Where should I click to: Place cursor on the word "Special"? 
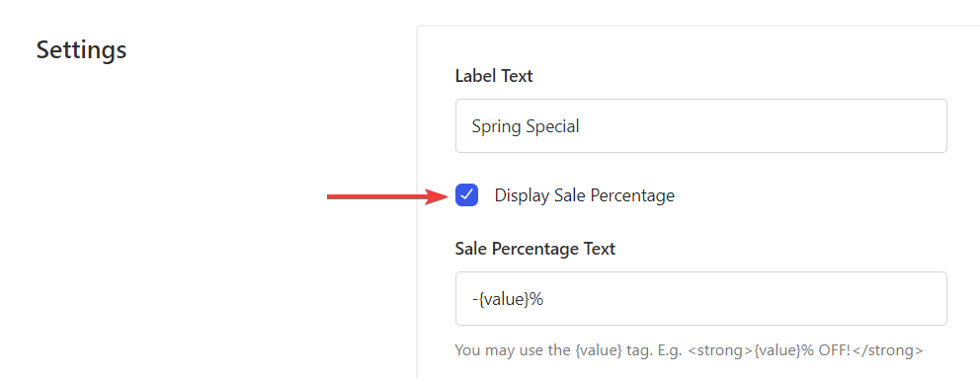552,126
